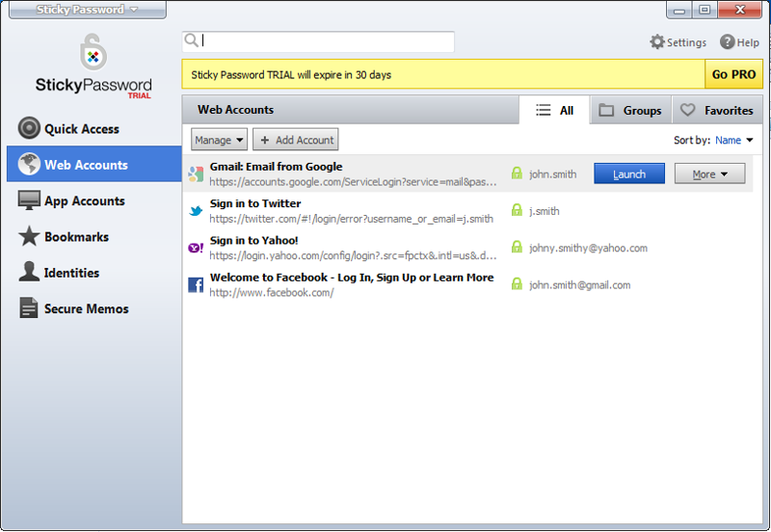Click the Go PRO button
771x532 pixels.
(x=733, y=74)
